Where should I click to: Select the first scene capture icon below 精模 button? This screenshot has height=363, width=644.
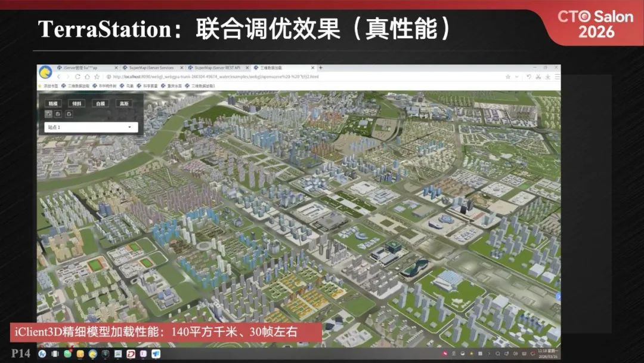(48, 114)
